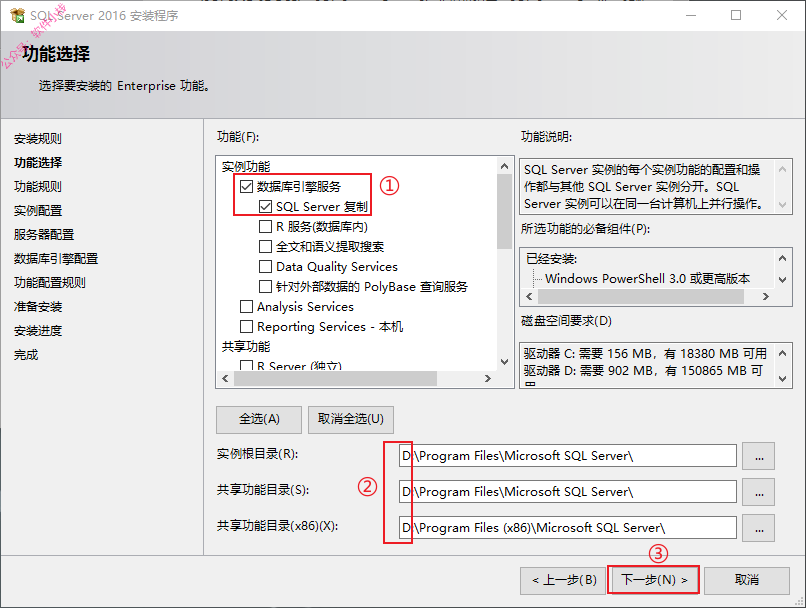806x608 pixels.
Task: Maximize the SQL Server 2016 安装程序 window
Action: point(736,15)
